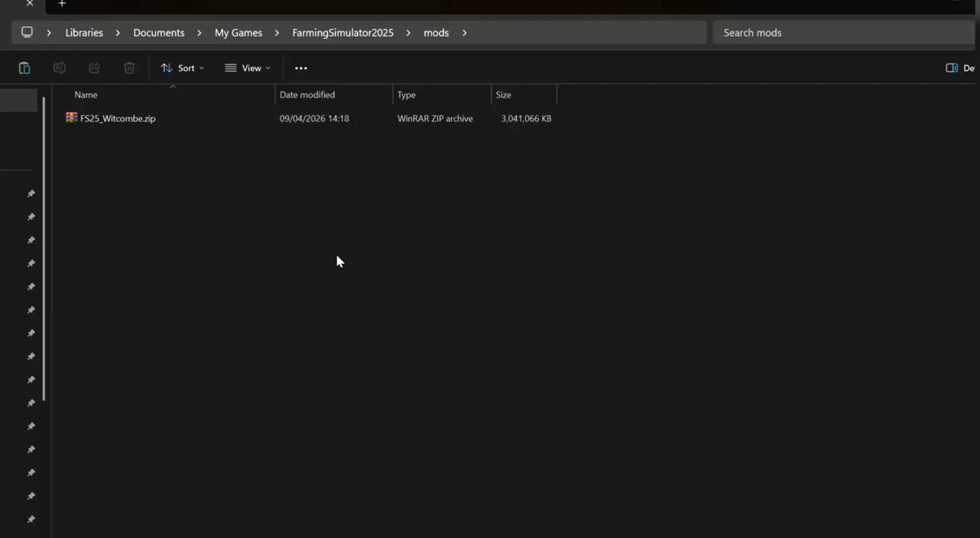Expand chevron after This PC icon

49,33
